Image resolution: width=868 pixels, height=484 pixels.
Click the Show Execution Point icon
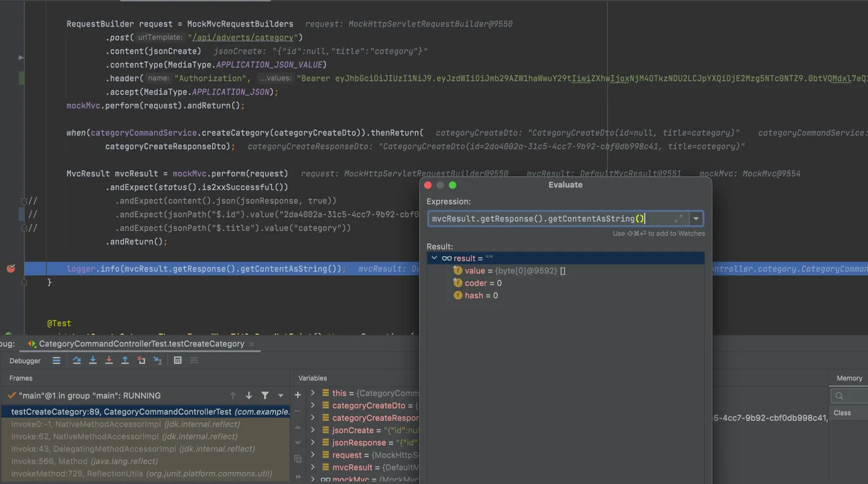(x=56, y=360)
